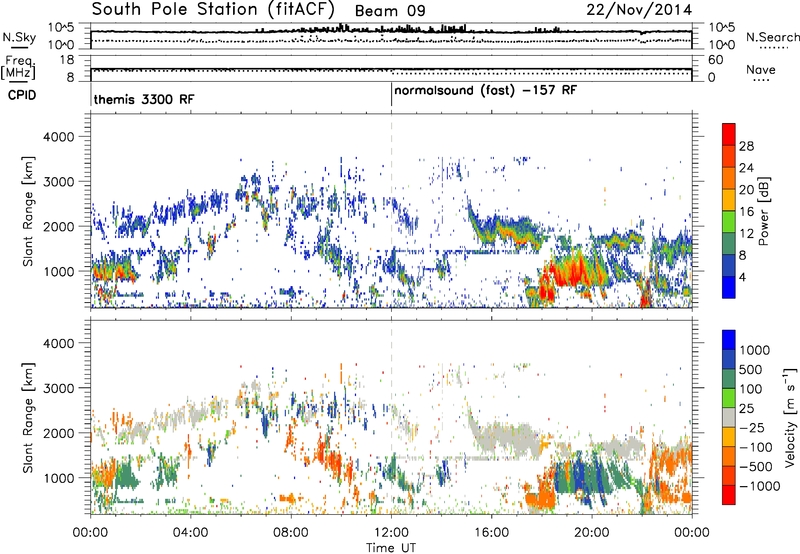The image size is (800, 554).
Task: Click the 'Time UT' axis title
Action: (391, 548)
